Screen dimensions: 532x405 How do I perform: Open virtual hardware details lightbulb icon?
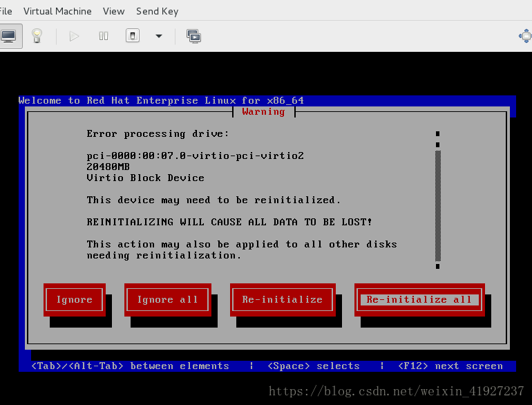click(x=37, y=36)
